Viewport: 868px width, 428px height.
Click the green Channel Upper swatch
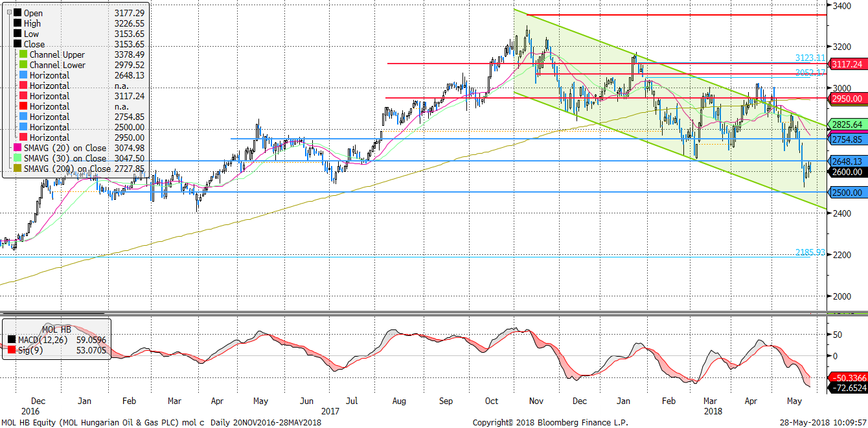tap(24, 54)
